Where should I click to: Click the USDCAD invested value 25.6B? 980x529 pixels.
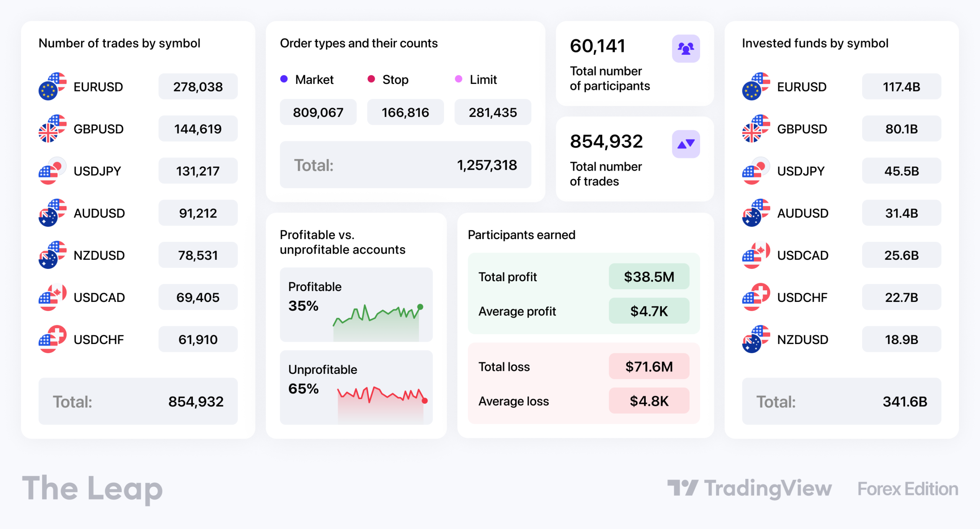pyautogui.click(x=902, y=255)
